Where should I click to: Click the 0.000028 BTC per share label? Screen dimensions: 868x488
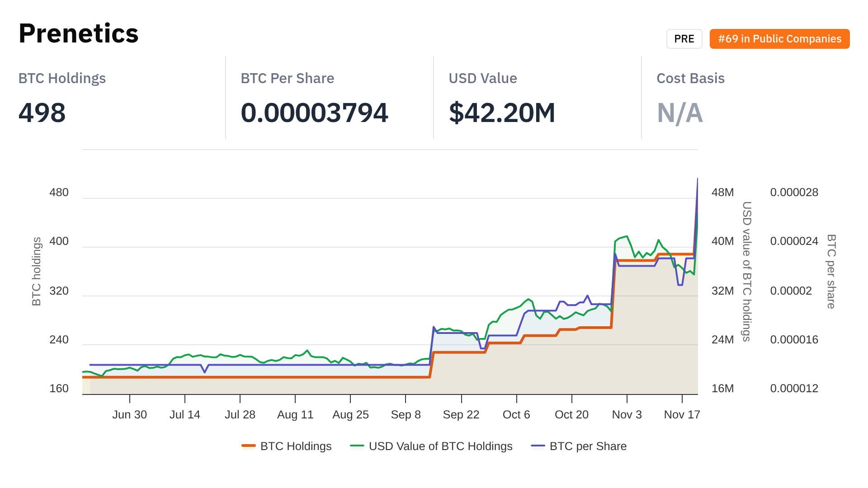pyautogui.click(x=794, y=192)
